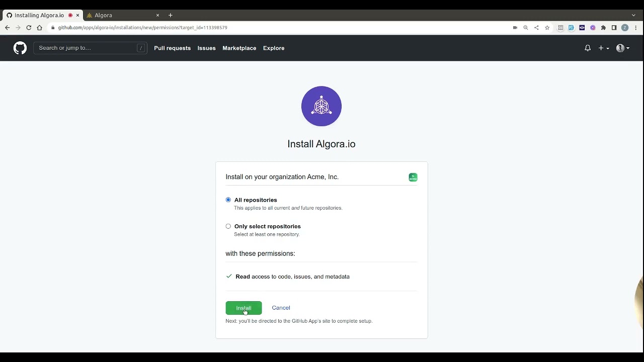This screenshot has width=644, height=362.
Task: Click the browser address bar URL
Action: [x=142, y=28]
